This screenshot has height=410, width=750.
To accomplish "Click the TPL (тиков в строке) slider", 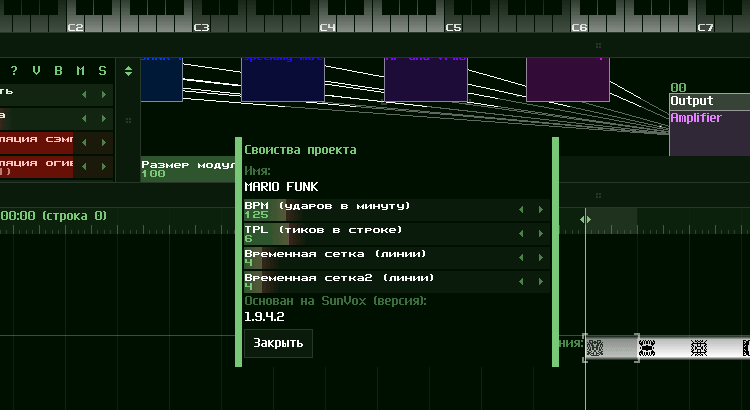I will [397, 234].
